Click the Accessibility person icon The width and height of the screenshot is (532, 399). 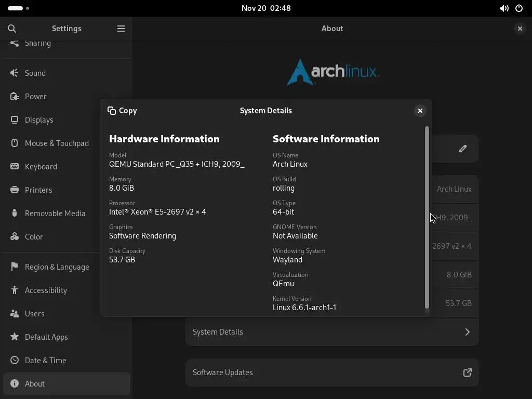click(x=14, y=290)
